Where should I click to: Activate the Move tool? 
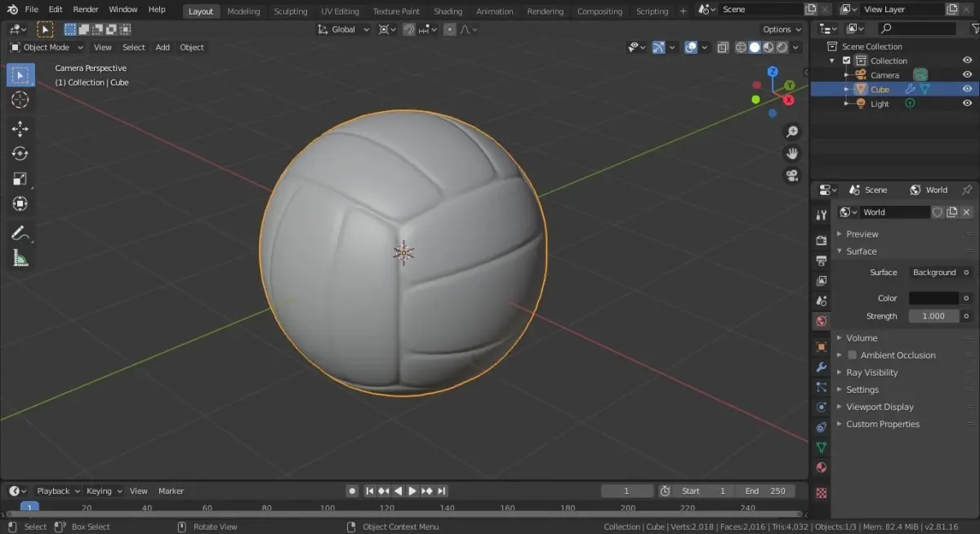tap(20, 129)
